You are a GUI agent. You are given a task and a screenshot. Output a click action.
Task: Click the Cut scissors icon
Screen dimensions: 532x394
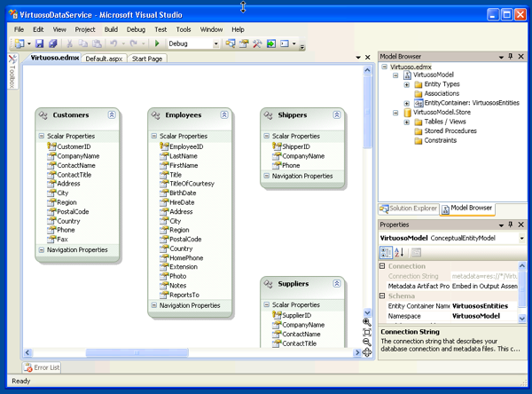(x=69, y=43)
